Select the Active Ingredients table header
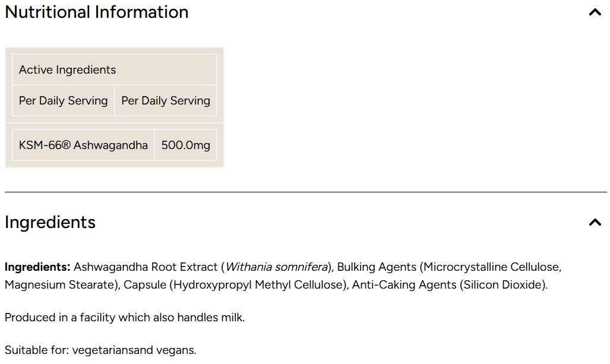The height and width of the screenshot is (364, 610). click(115, 69)
